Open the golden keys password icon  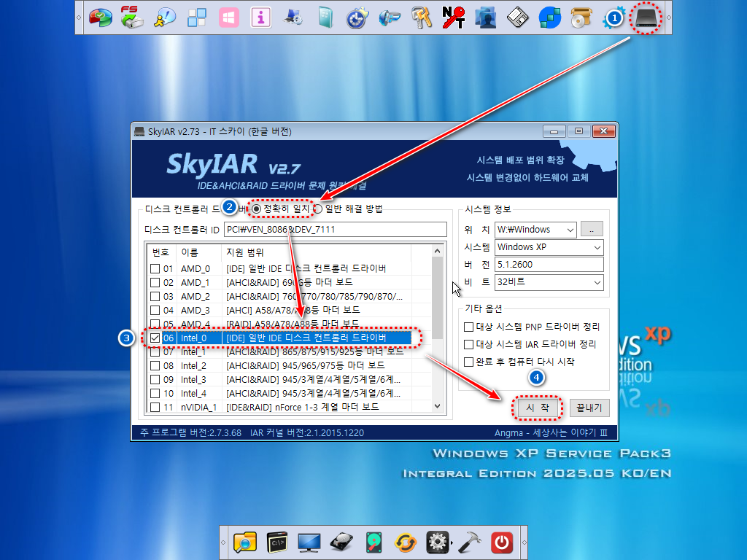(x=422, y=18)
